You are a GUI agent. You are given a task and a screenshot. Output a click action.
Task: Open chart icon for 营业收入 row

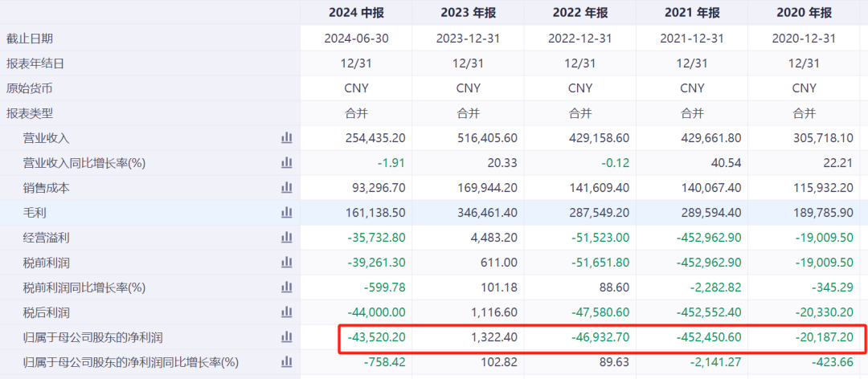click(x=286, y=138)
